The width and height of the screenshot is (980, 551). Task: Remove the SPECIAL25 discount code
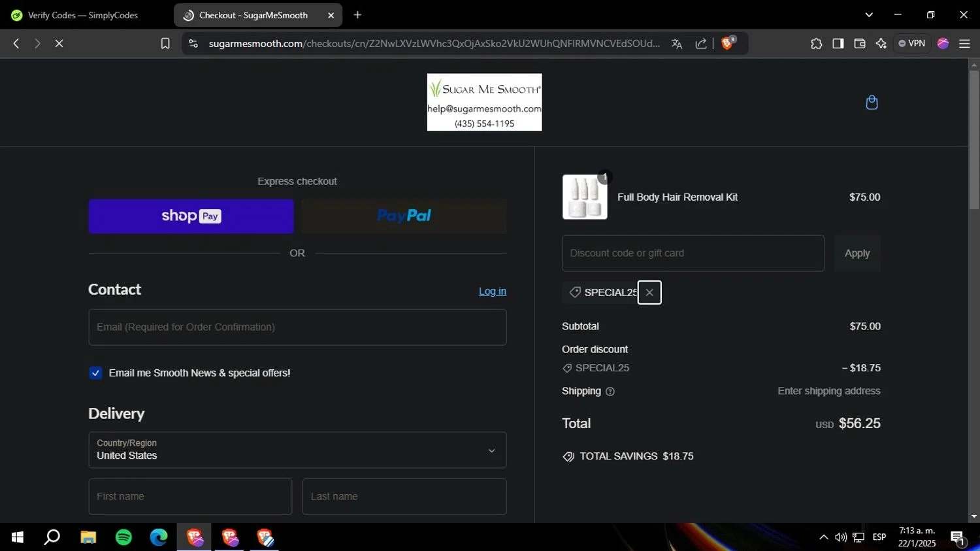click(x=649, y=293)
